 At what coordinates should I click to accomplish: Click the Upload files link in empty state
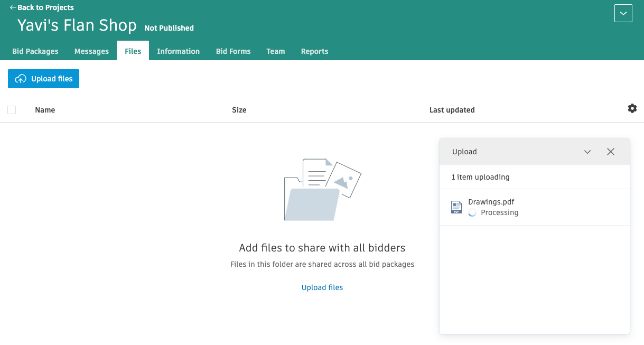322,287
